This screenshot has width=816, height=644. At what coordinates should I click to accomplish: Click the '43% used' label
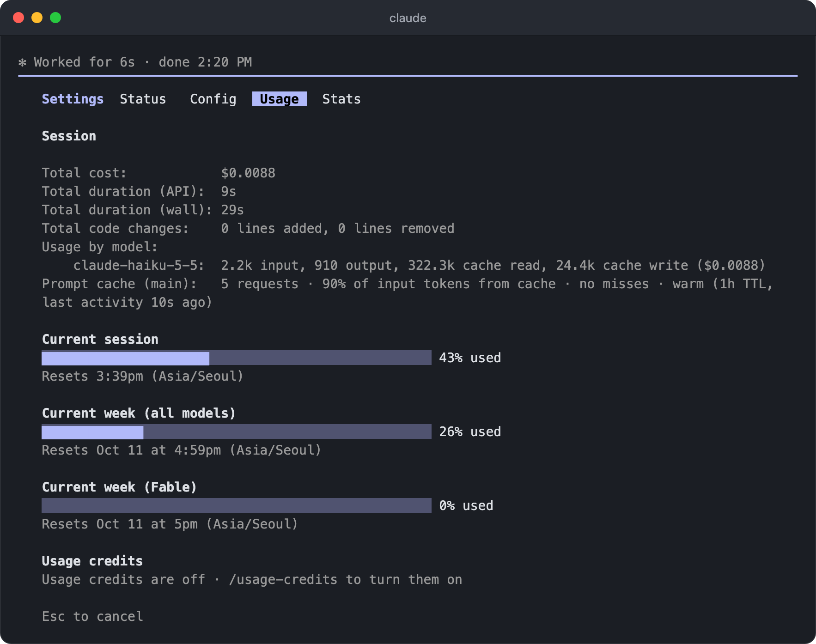tap(470, 358)
